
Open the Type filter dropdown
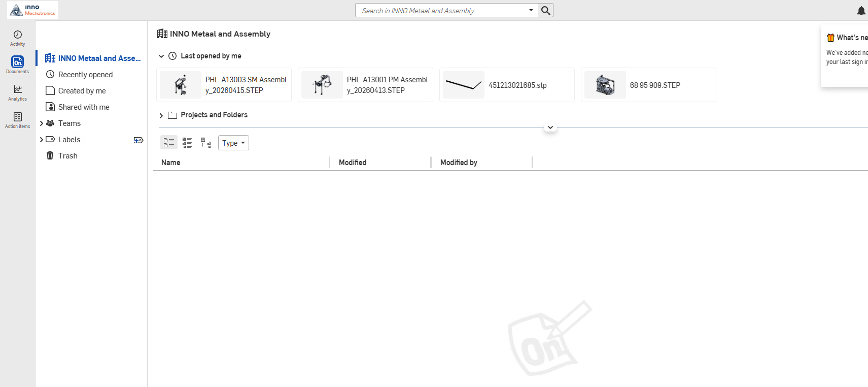pos(233,143)
